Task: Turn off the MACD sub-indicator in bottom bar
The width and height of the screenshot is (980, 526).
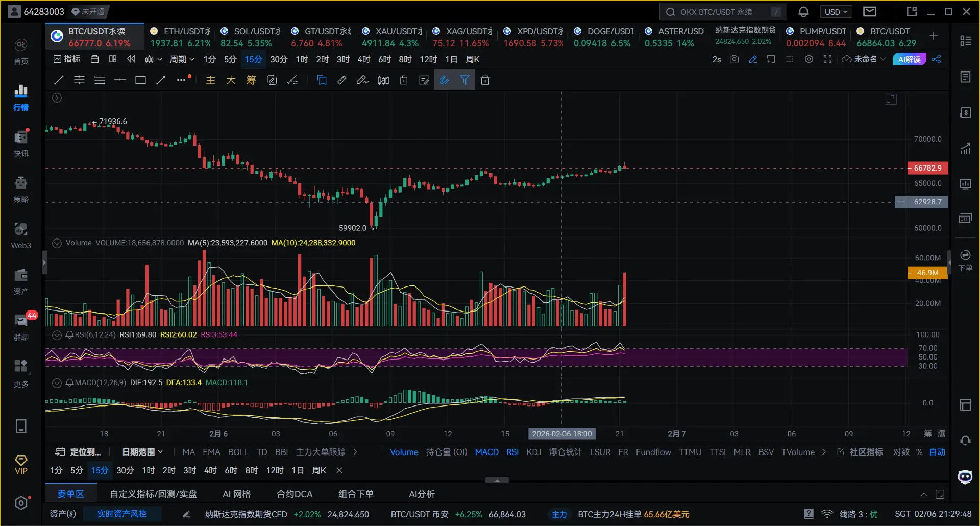Action: [486, 452]
